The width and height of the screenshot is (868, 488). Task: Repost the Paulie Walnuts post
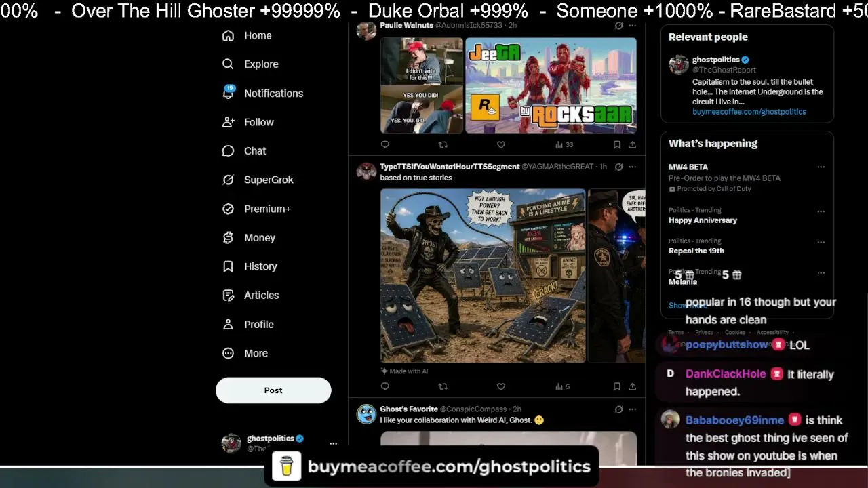click(x=443, y=144)
